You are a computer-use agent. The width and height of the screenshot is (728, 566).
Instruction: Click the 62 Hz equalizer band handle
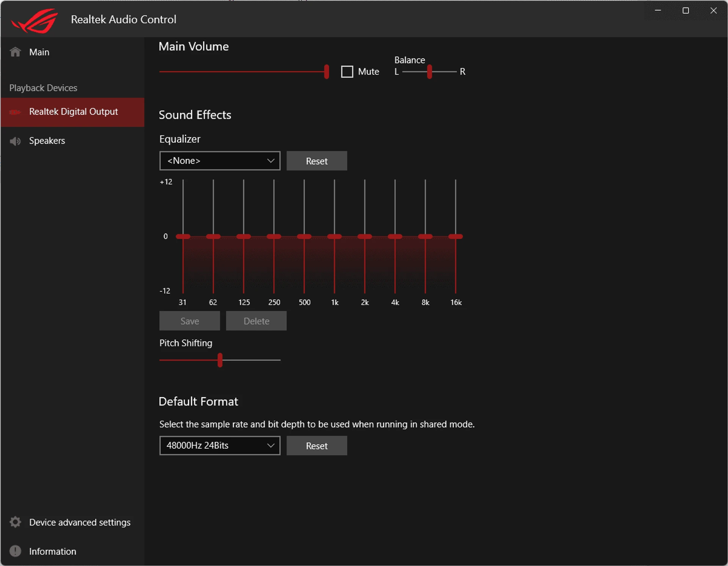(213, 237)
